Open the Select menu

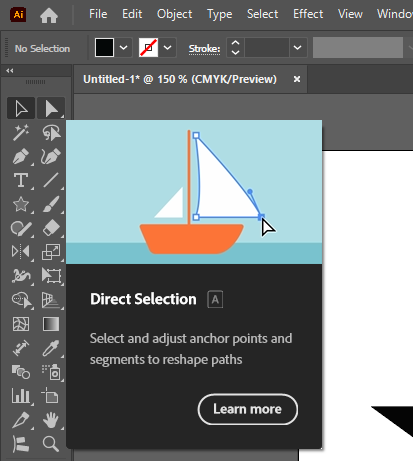coord(262,14)
